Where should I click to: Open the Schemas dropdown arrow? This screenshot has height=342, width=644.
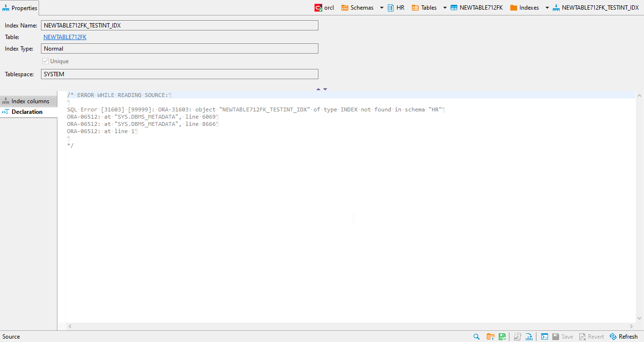pos(381,8)
